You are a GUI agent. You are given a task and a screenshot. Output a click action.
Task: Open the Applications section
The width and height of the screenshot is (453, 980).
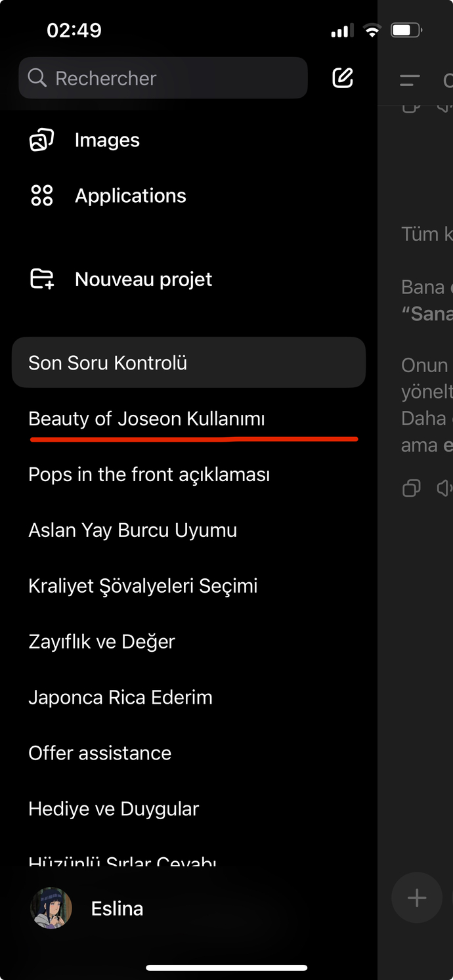coord(131,196)
